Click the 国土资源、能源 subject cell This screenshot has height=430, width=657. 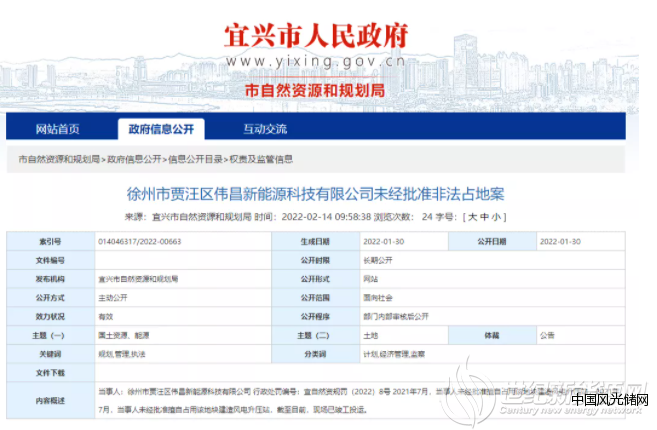pos(183,336)
